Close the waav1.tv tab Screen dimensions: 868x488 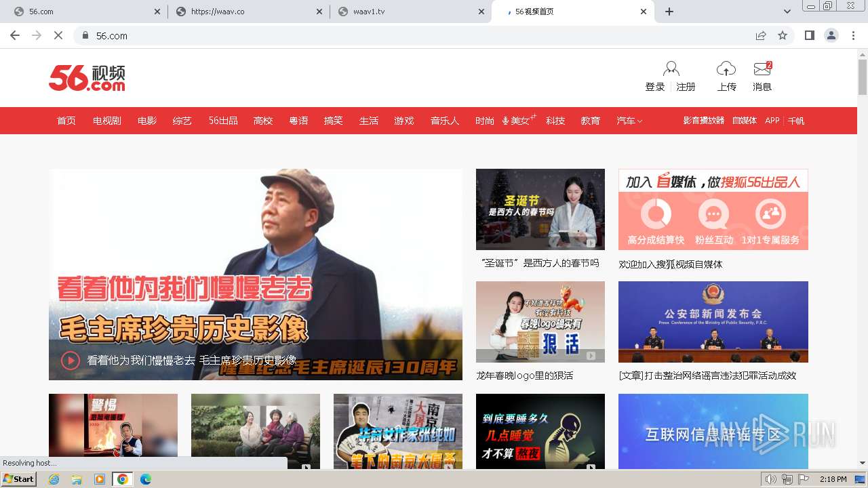(481, 12)
